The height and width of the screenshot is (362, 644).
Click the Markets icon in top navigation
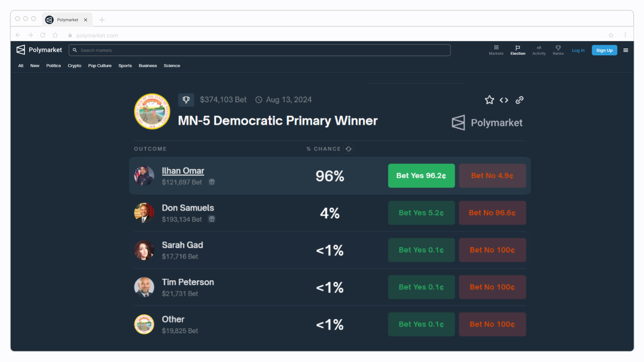pyautogui.click(x=496, y=50)
